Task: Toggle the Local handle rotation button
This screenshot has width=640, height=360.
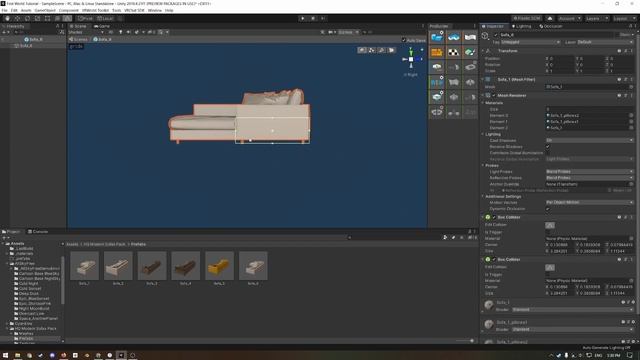Action: [x=105, y=18]
